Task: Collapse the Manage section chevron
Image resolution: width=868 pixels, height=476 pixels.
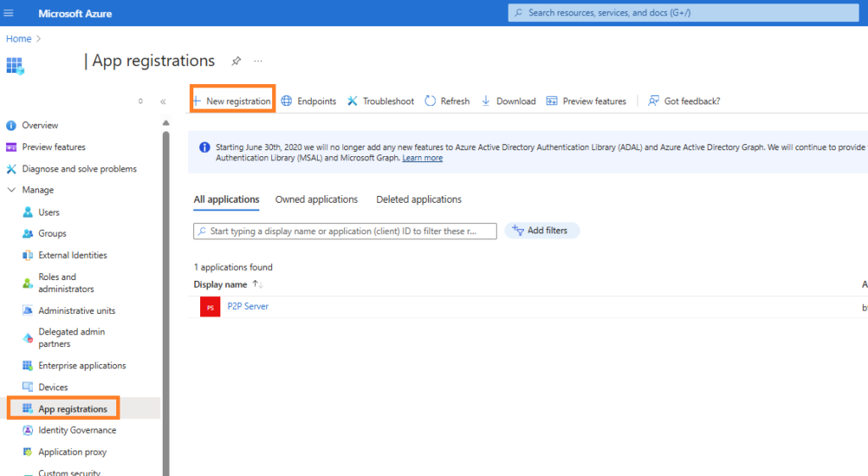Action: tap(11, 190)
